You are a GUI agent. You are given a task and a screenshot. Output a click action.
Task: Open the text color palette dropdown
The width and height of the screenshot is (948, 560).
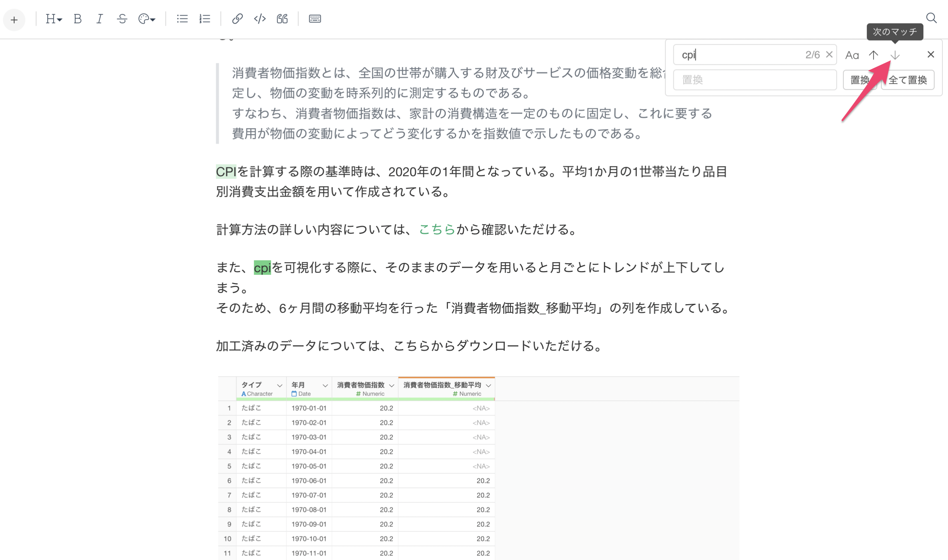click(x=147, y=19)
